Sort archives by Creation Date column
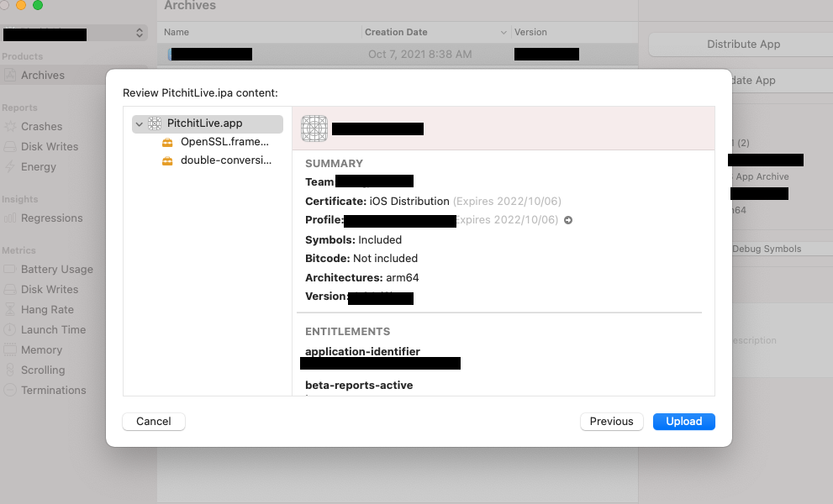833x504 pixels. tap(435, 33)
